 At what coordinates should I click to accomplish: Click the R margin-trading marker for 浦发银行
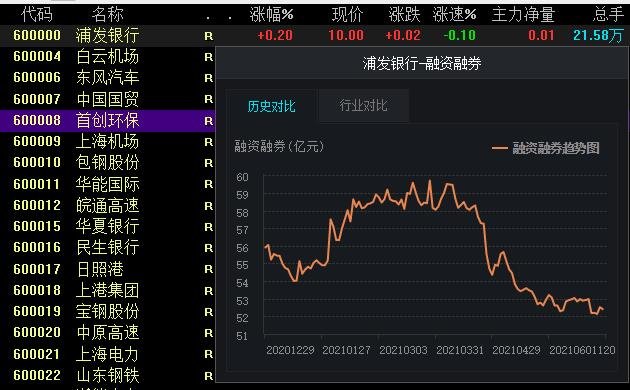tap(209, 36)
